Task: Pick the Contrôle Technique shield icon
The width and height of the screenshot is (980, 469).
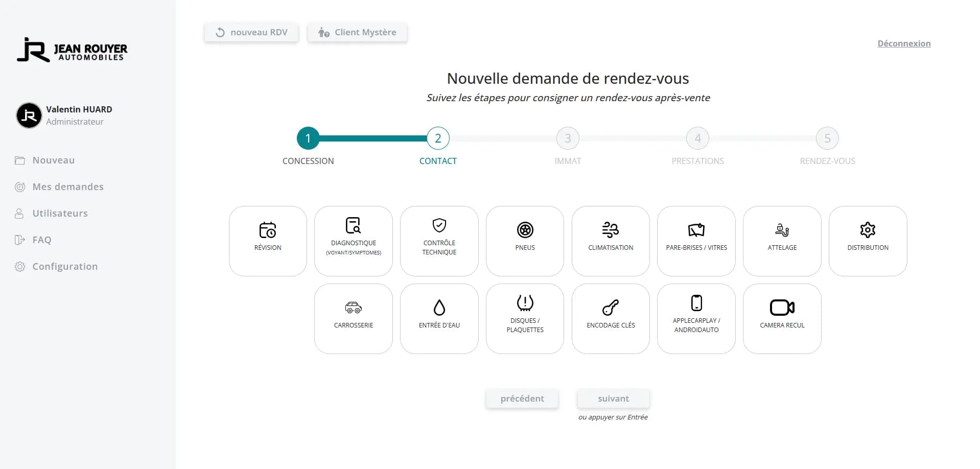Action: tap(439, 225)
